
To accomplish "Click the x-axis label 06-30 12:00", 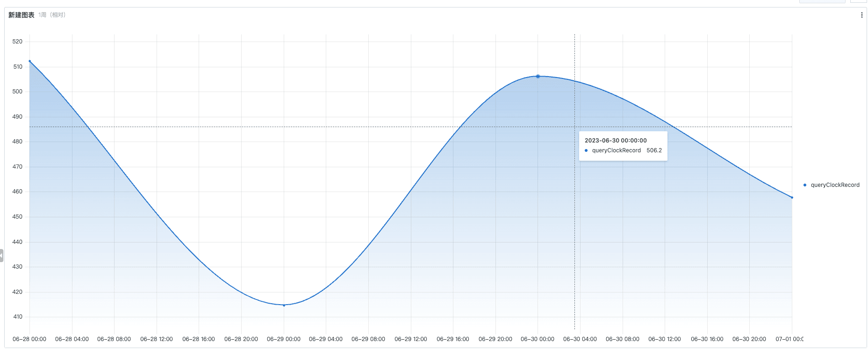I will [x=665, y=339].
